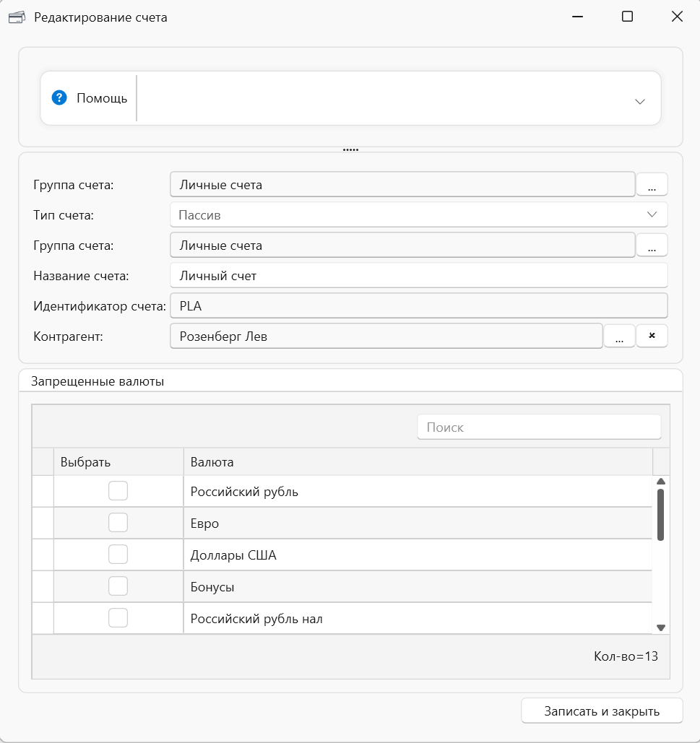Select the Российский рубль нал row text
This screenshot has width=700, height=743.
[256, 619]
